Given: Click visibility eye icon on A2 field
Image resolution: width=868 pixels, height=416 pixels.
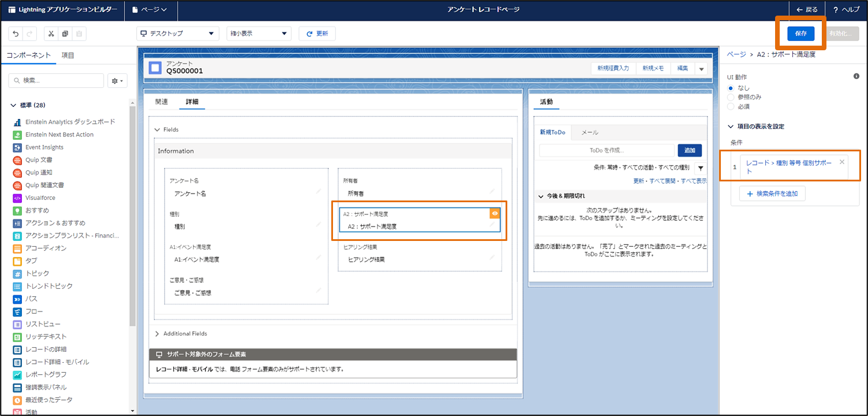Looking at the screenshot, I should 495,213.
